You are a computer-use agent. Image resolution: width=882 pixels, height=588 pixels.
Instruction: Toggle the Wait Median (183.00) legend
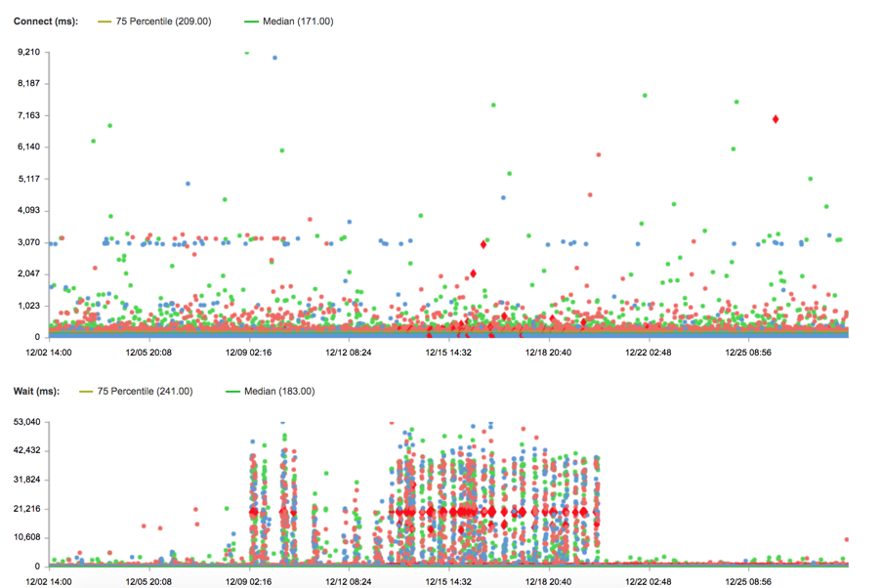[271, 391]
